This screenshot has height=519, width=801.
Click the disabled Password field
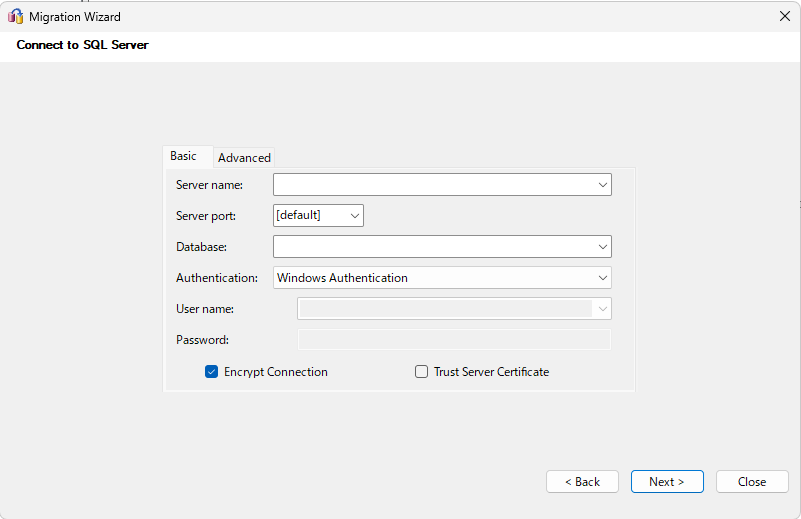pyautogui.click(x=454, y=340)
